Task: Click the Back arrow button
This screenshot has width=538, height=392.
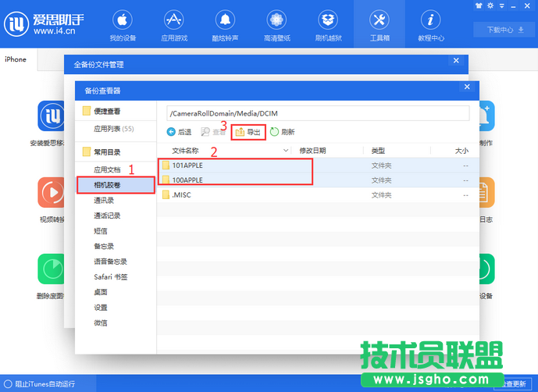Action: pos(179,132)
